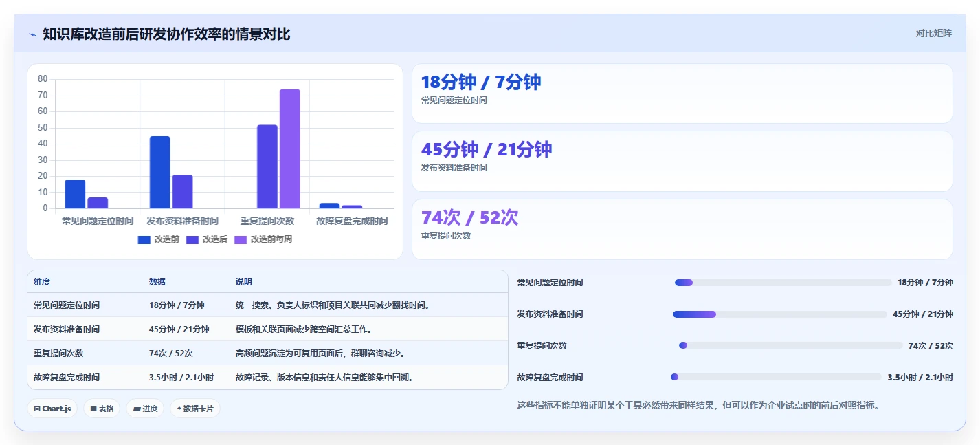The height and width of the screenshot is (445, 980).
Task: Click the 故障复盘完成时间 label in the progress list
Action: point(550,378)
